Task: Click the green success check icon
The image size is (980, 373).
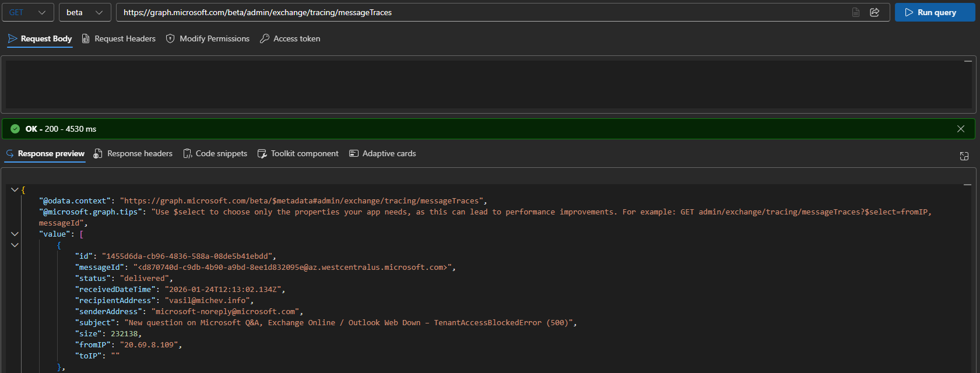Action: coord(15,129)
